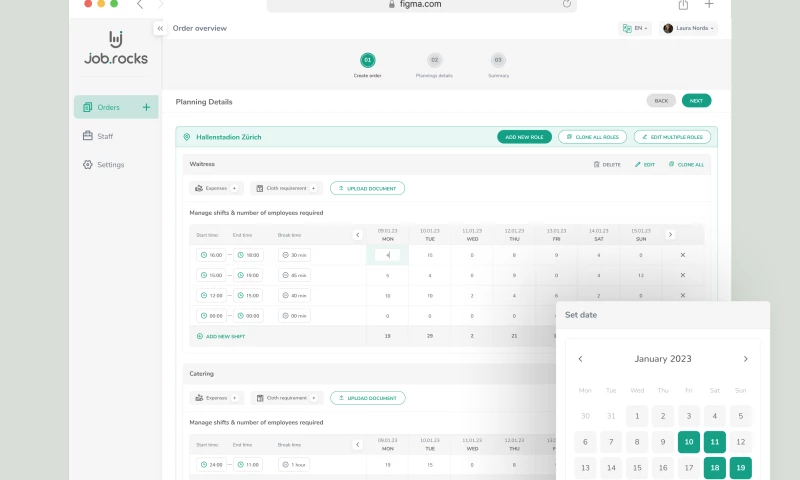Add Expenses to Catering role
Viewport: 800px width, 480px height.
coord(235,398)
